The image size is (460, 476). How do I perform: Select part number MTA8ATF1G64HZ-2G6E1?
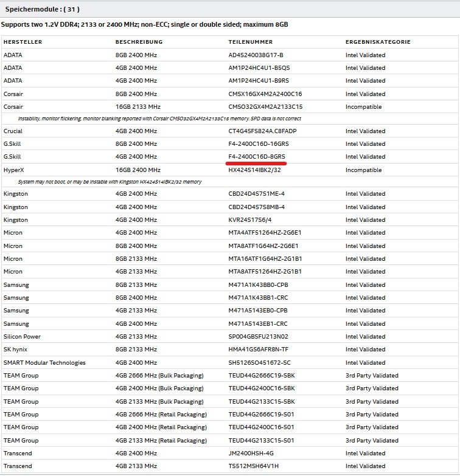click(x=263, y=246)
